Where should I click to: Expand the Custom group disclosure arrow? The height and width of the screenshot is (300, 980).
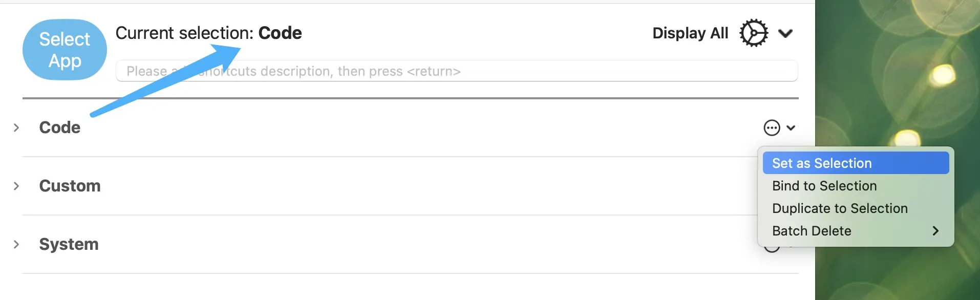[16, 186]
